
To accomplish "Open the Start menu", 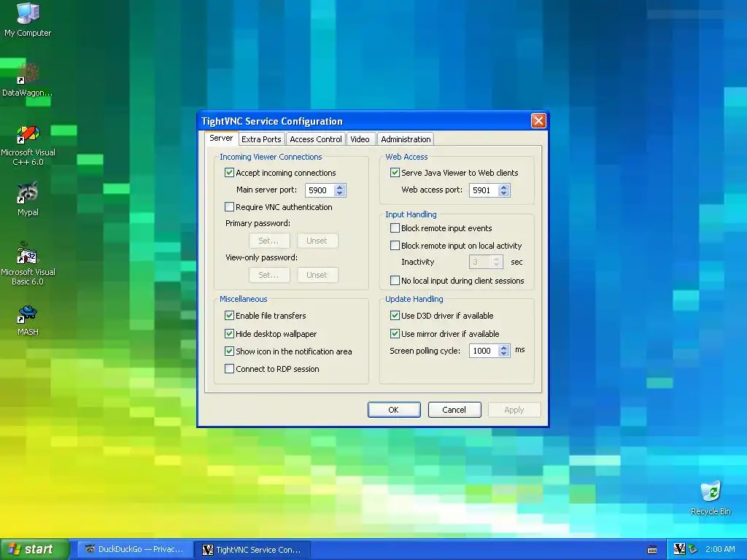I will click(34, 549).
